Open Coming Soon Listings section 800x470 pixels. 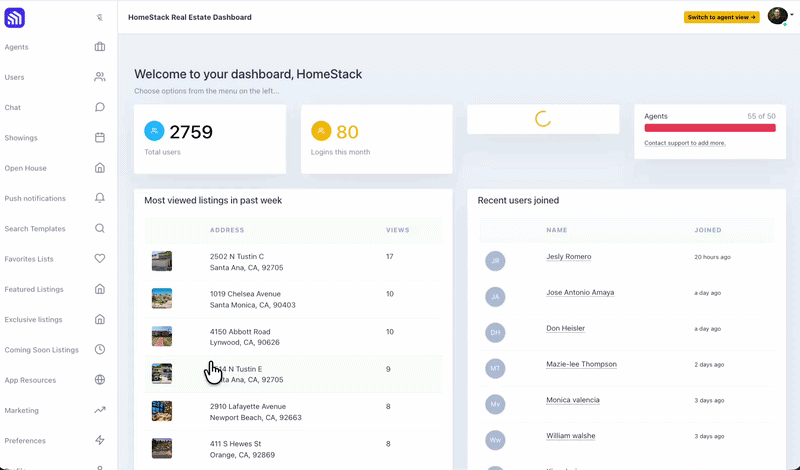tap(42, 350)
